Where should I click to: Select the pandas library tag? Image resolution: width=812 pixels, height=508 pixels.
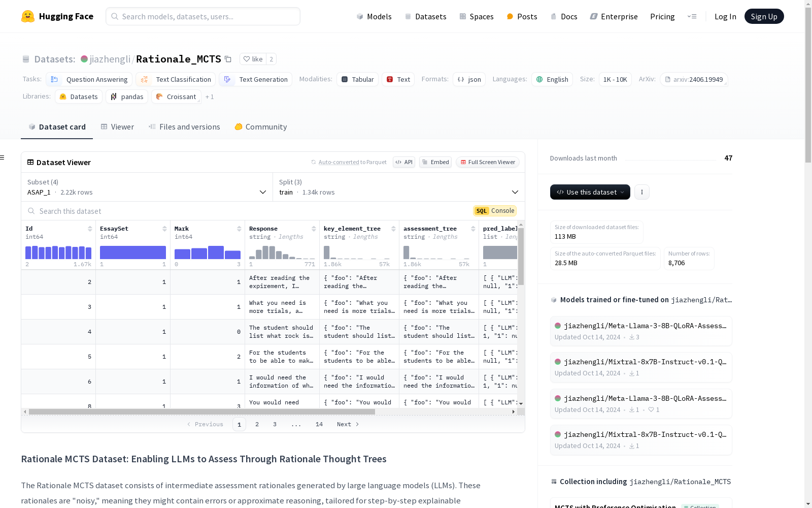127,97
